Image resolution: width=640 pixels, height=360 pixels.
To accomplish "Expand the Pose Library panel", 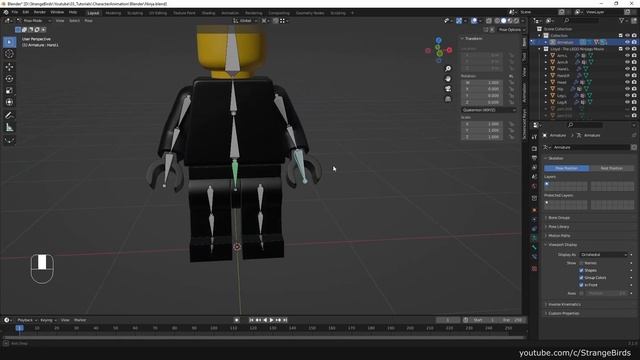I will pyautogui.click(x=559, y=227).
